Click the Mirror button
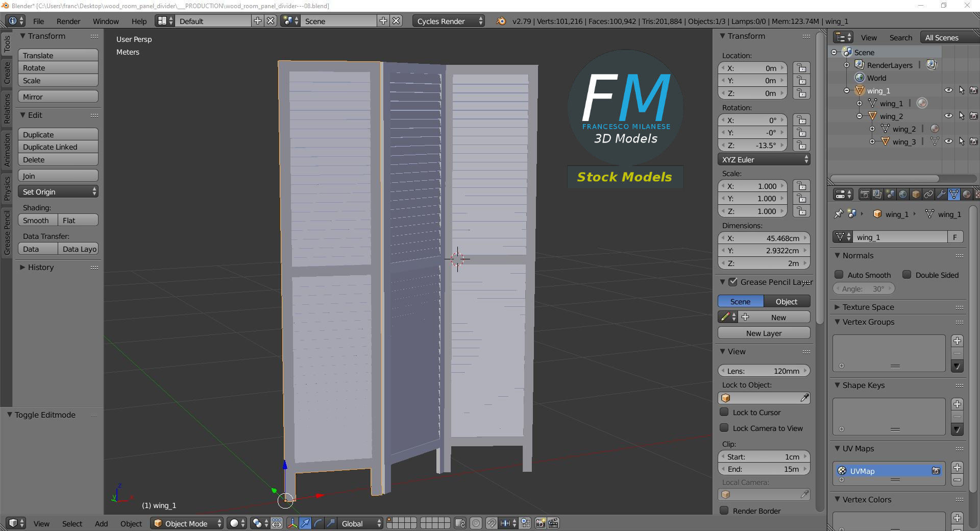Image resolution: width=980 pixels, height=531 pixels. 58,96
